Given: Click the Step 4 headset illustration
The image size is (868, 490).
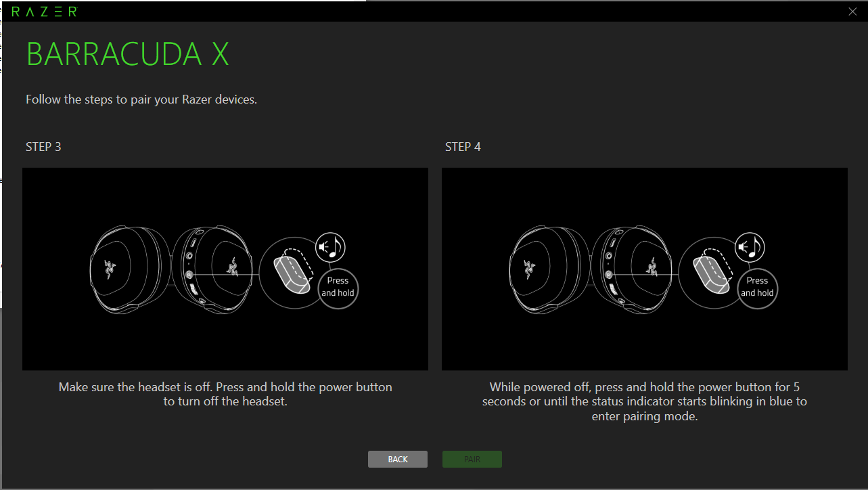Looking at the screenshot, I should pyautogui.click(x=645, y=269).
